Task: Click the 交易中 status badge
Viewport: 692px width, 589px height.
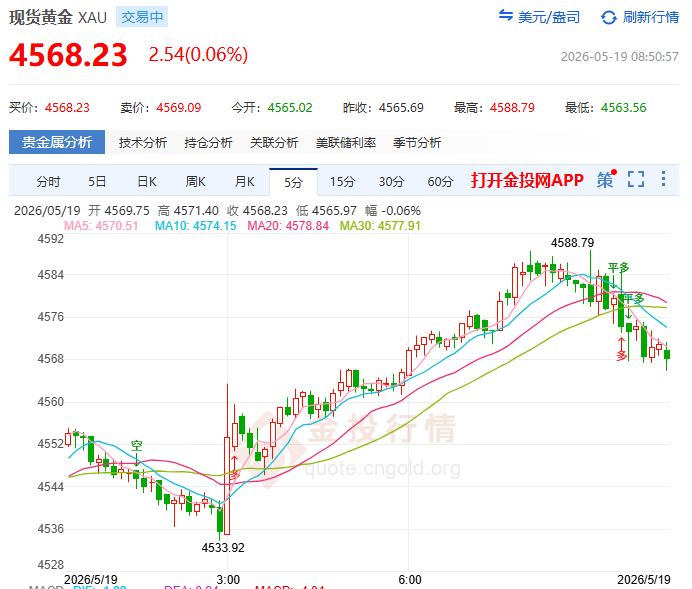Action: click(x=142, y=17)
